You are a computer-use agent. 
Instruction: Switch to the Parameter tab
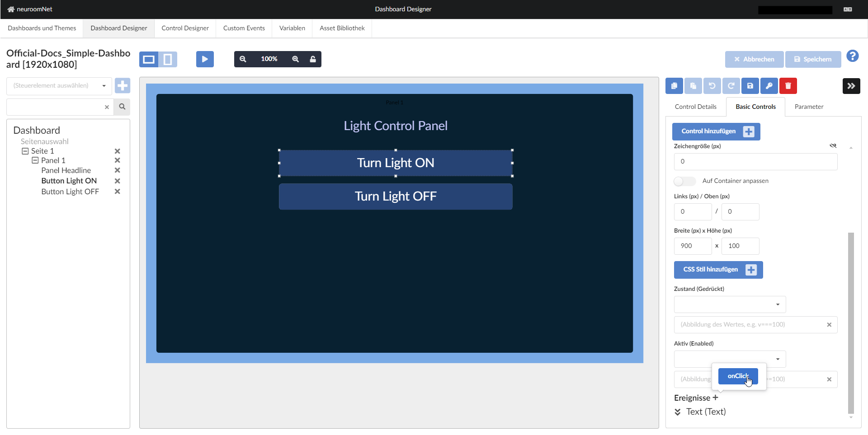809,107
